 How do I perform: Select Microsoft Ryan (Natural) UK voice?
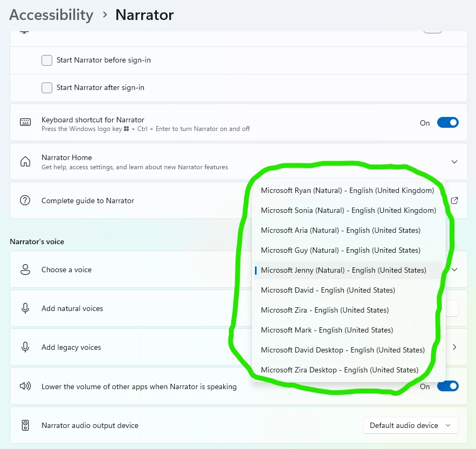coord(348,190)
